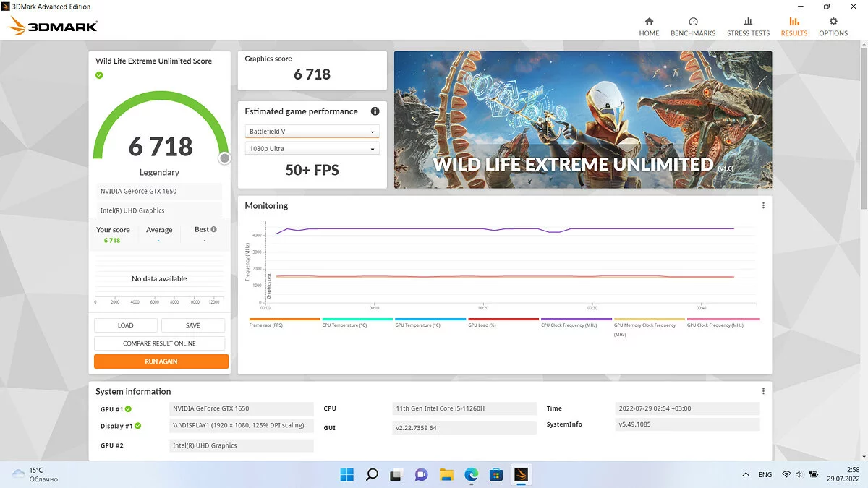Select NVIDIA GeForce GTX 1650 in score panel

159,192
